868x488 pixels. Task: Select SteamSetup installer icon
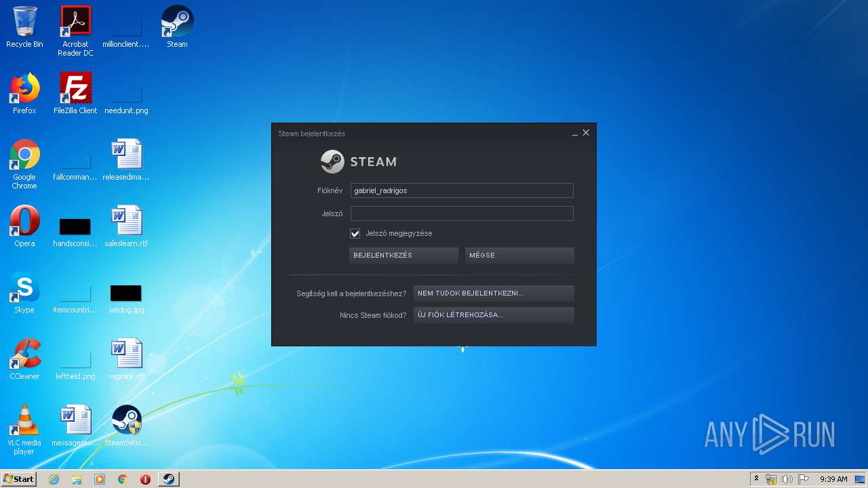tap(126, 426)
